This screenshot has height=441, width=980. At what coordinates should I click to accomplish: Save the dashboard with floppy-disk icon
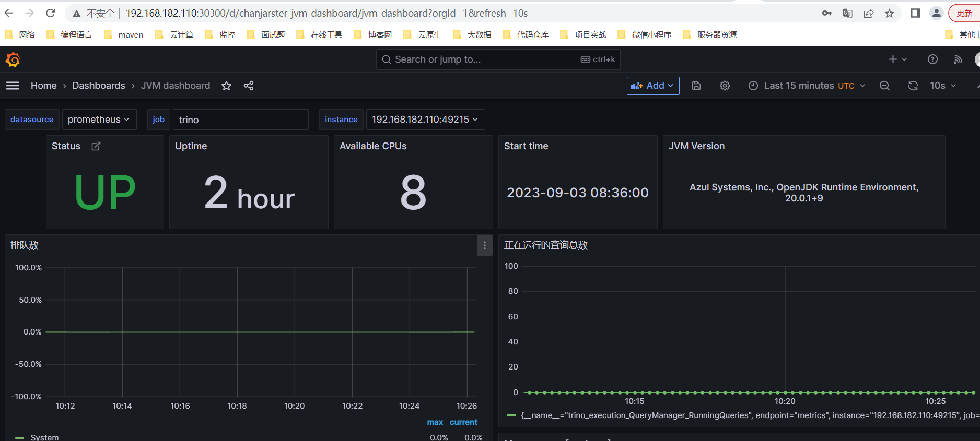pos(696,86)
